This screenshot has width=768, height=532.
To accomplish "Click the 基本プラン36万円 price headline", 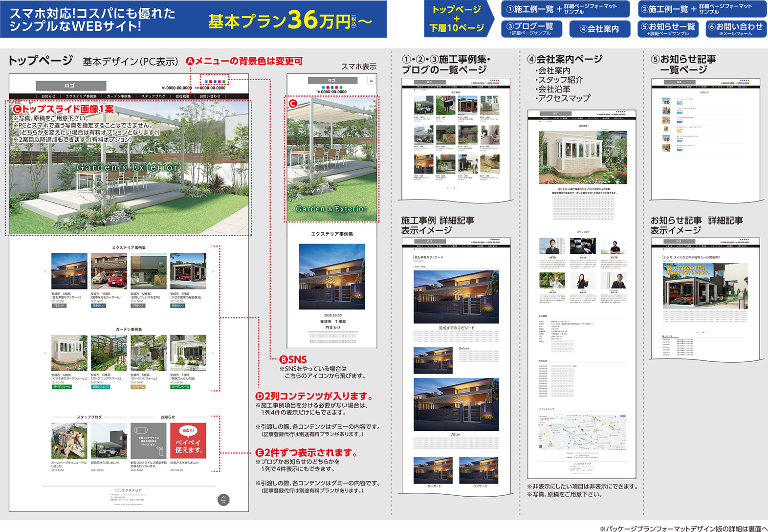I will coord(290,20).
